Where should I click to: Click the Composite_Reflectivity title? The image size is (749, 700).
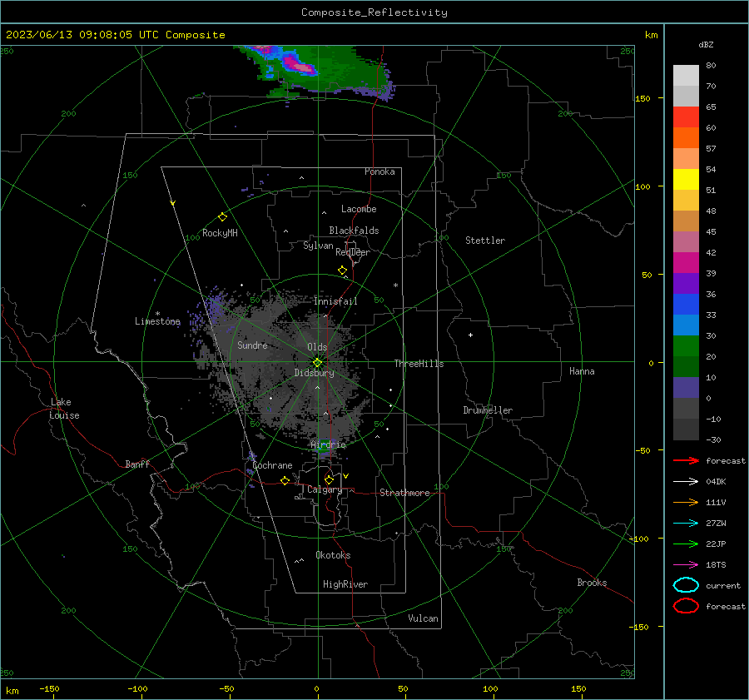click(374, 12)
